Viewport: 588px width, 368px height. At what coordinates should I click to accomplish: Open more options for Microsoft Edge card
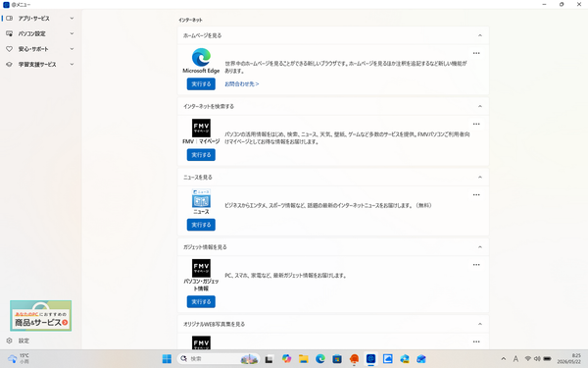click(476, 53)
